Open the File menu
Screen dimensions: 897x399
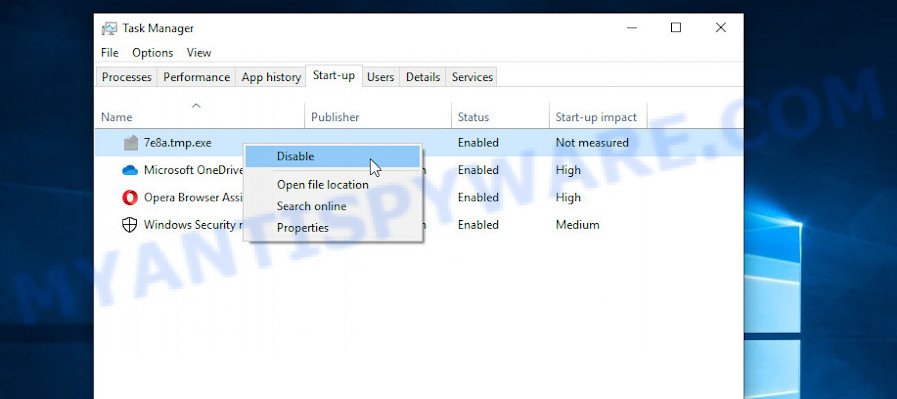109,53
